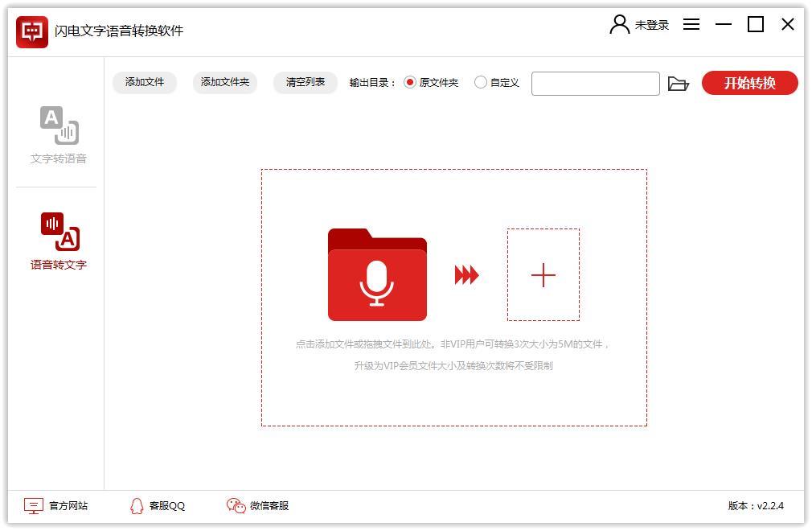
Task: Click the 微信客服 WeChat icon
Action: pyautogui.click(x=234, y=506)
